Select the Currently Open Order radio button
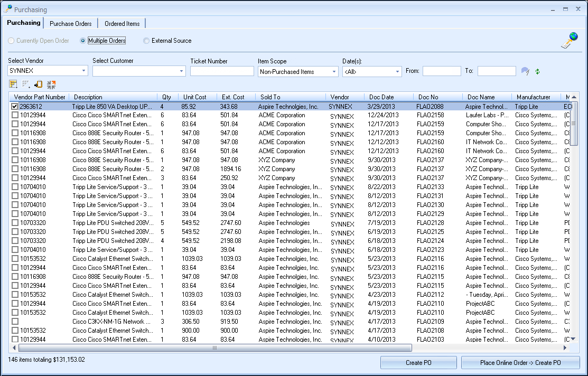The width and height of the screenshot is (588, 376). coord(11,41)
